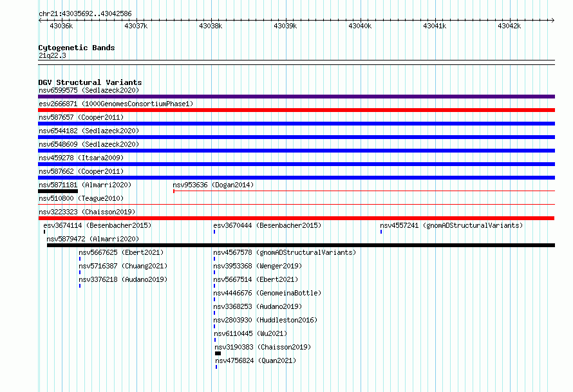
Task: Open nsv459278 (Itsara2009) variant label
Action: pos(81,158)
